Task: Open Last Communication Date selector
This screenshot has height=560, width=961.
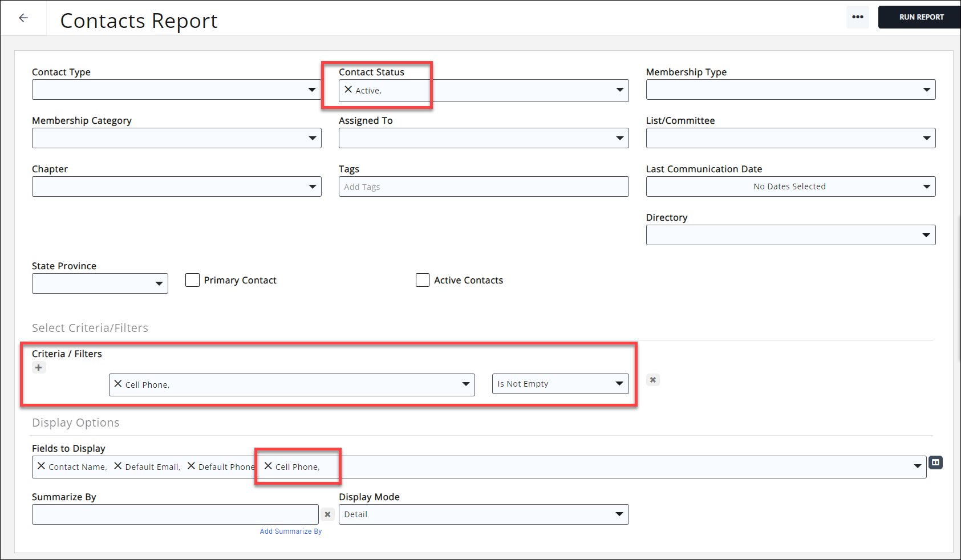Action: (790, 186)
